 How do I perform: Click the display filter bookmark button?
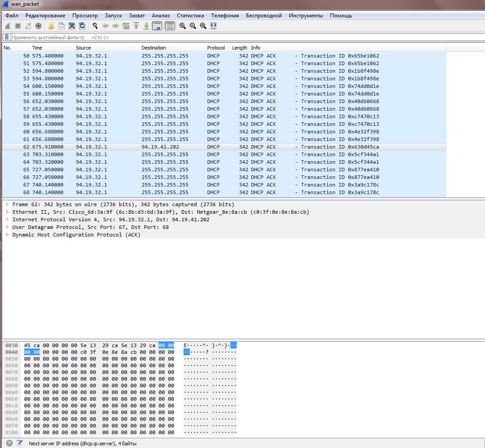(6, 37)
